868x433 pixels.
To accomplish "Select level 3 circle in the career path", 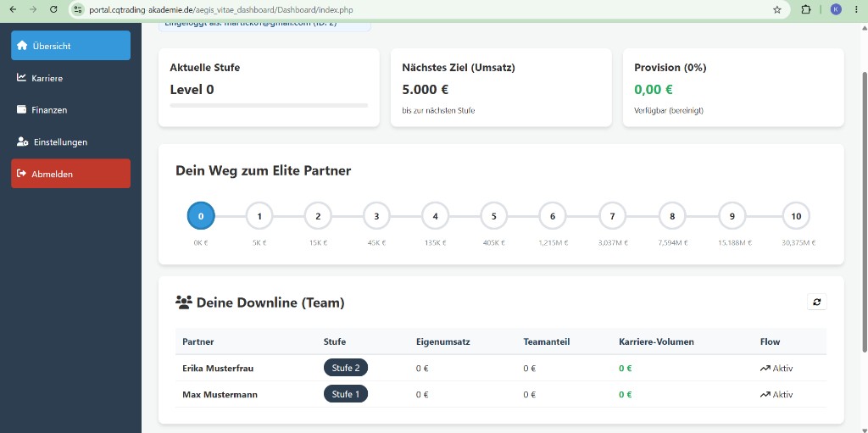I will point(376,216).
